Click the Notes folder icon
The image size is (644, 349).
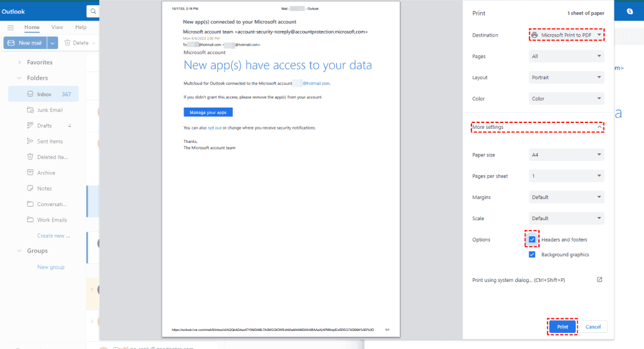coord(30,188)
